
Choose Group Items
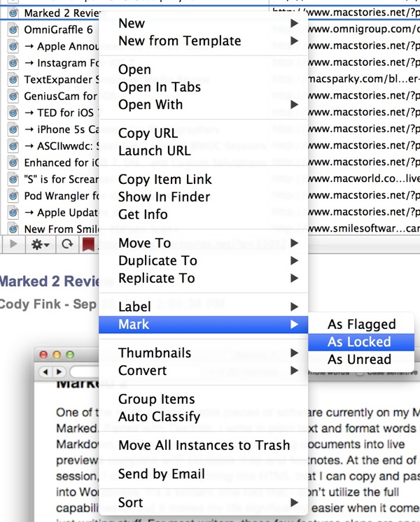(203, 399)
